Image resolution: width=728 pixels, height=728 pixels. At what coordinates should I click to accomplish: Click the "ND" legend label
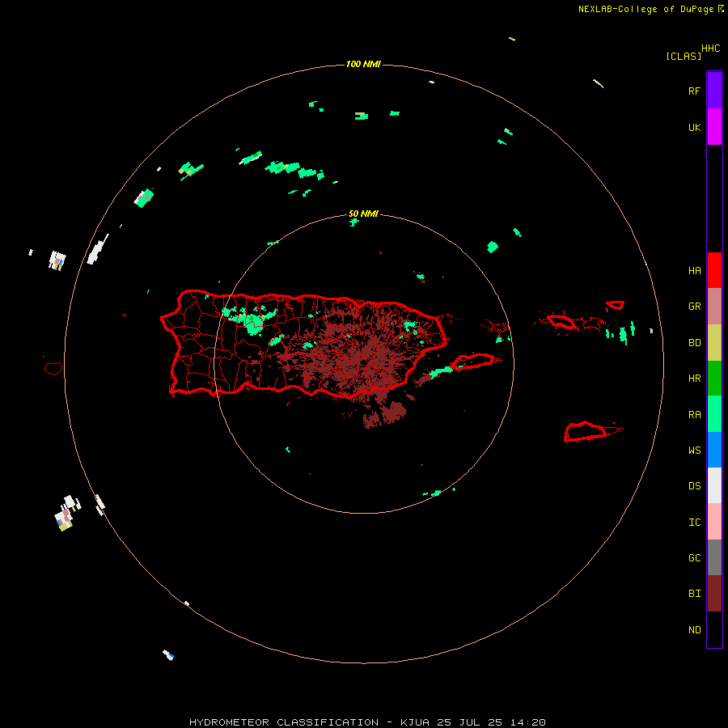point(695,630)
